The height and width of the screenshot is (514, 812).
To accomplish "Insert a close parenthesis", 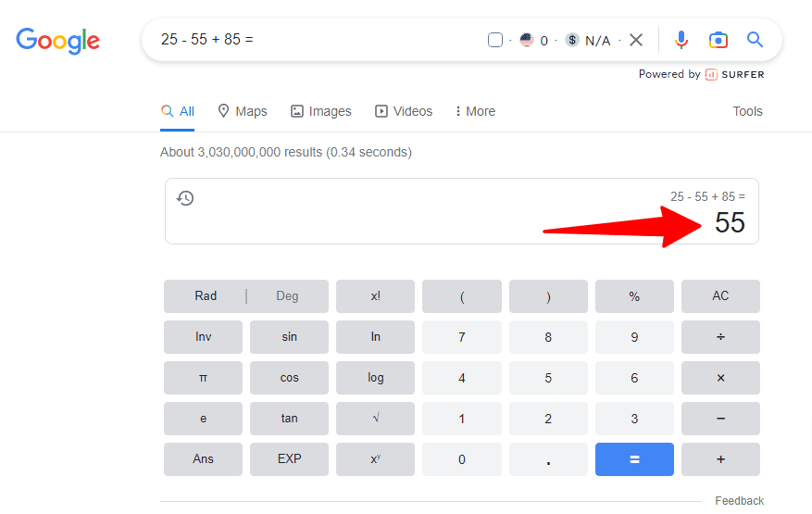I will 548,295.
